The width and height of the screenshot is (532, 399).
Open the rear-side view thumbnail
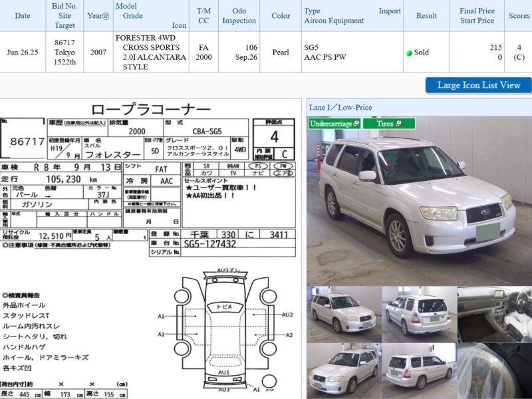point(419,371)
